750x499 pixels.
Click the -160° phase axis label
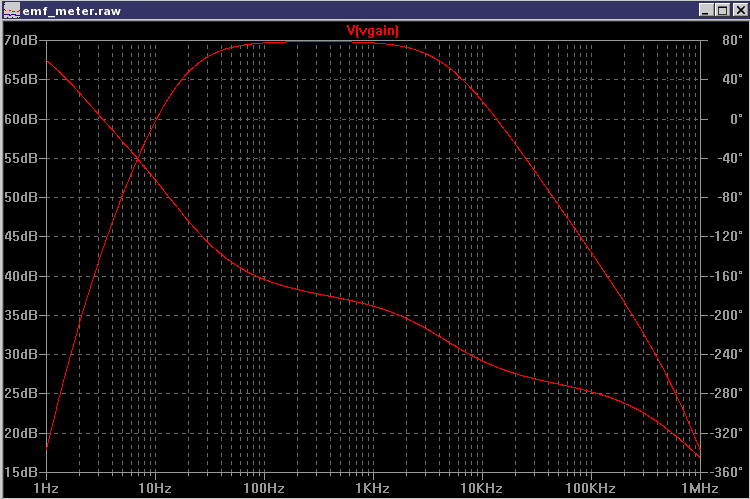(x=727, y=276)
